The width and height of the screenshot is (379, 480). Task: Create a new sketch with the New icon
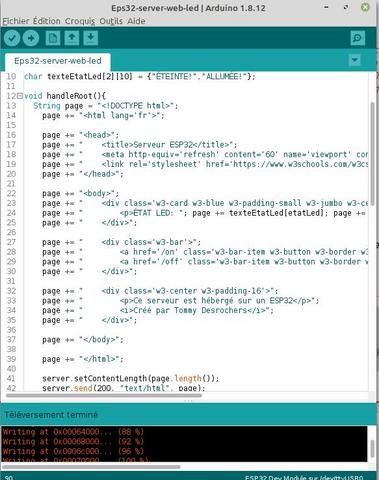click(x=53, y=38)
